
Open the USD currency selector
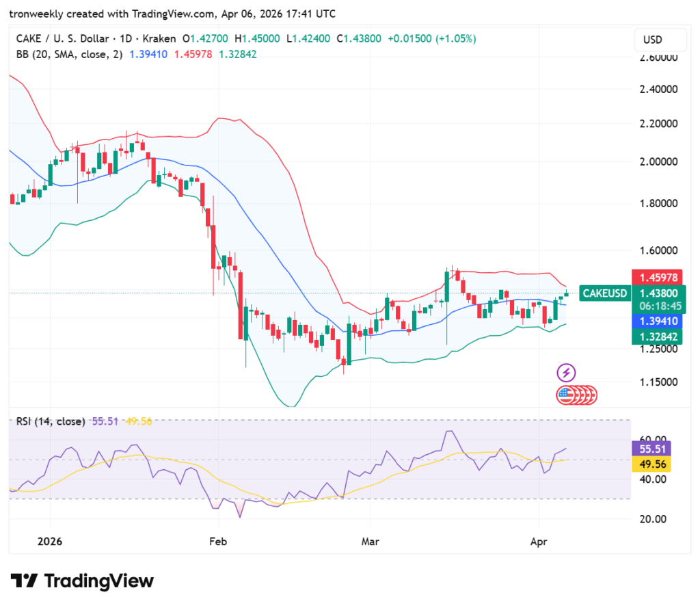[652, 40]
